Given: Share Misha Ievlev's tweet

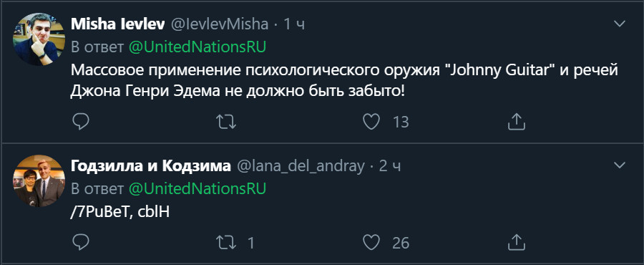Looking at the screenshot, I should pos(517,122).
